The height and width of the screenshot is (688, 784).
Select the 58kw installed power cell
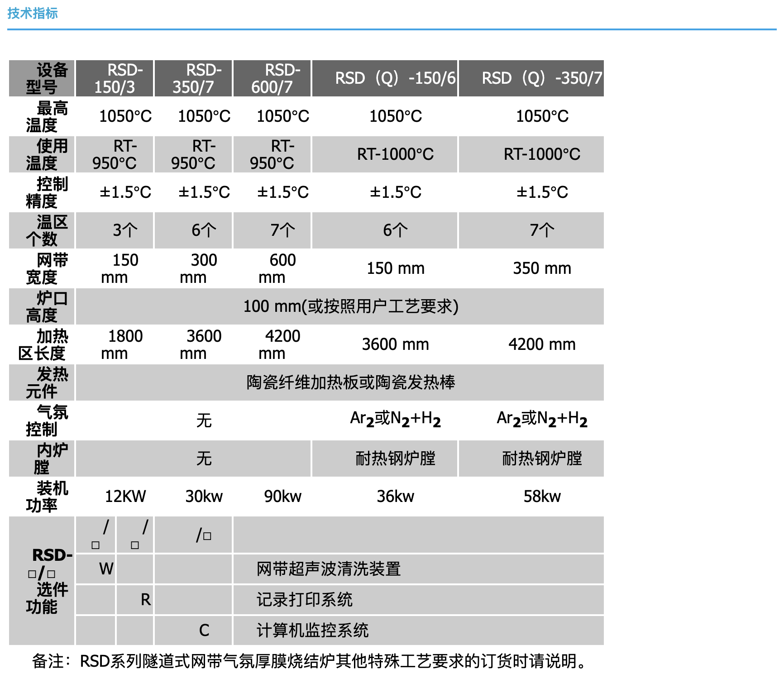(542, 497)
